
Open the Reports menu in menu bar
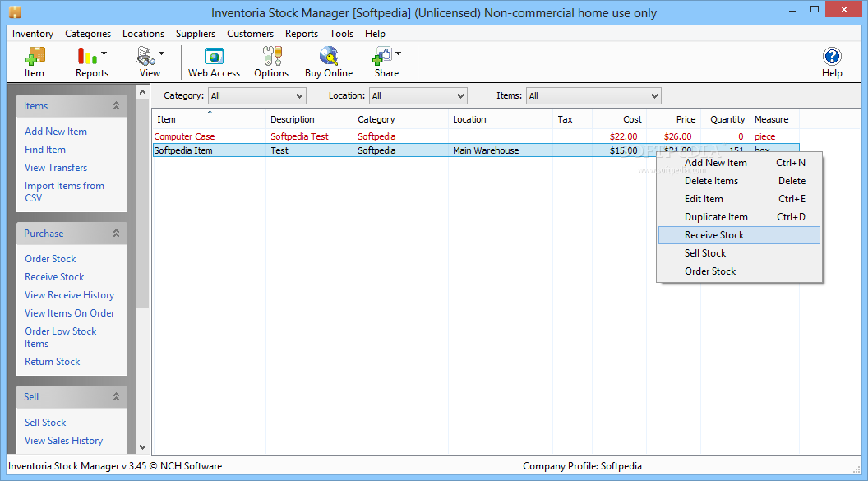(302, 34)
